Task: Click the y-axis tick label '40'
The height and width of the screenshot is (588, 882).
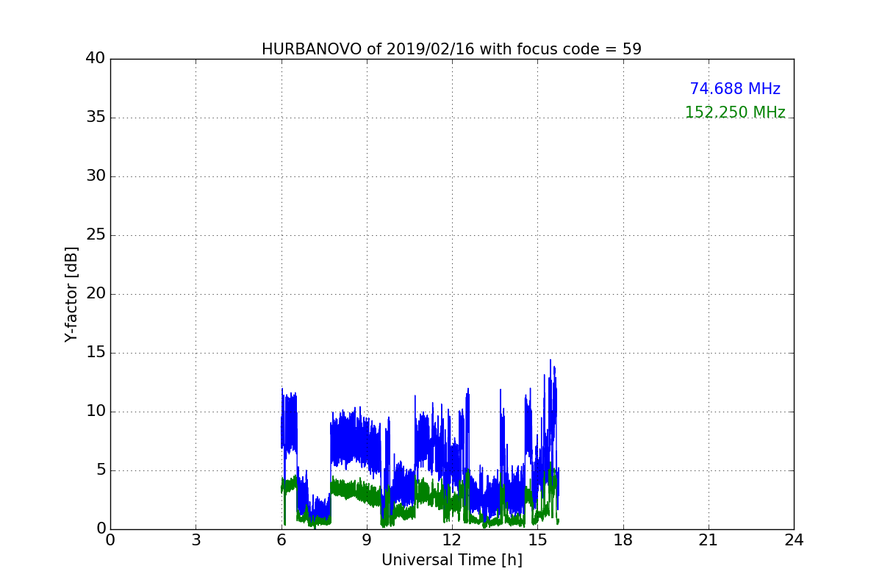Action: click(96, 59)
